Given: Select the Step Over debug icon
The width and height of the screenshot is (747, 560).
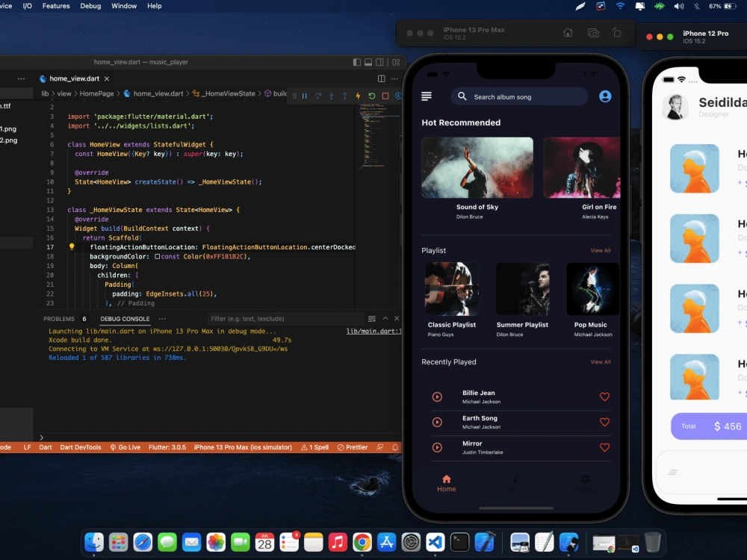Looking at the screenshot, I should pyautogui.click(x=317, y=96).
